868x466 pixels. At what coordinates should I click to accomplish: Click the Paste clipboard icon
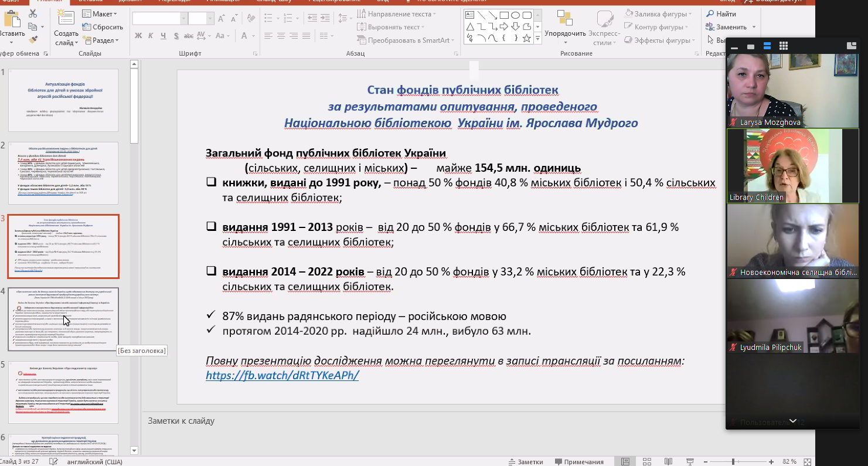(x=12, y=19)
